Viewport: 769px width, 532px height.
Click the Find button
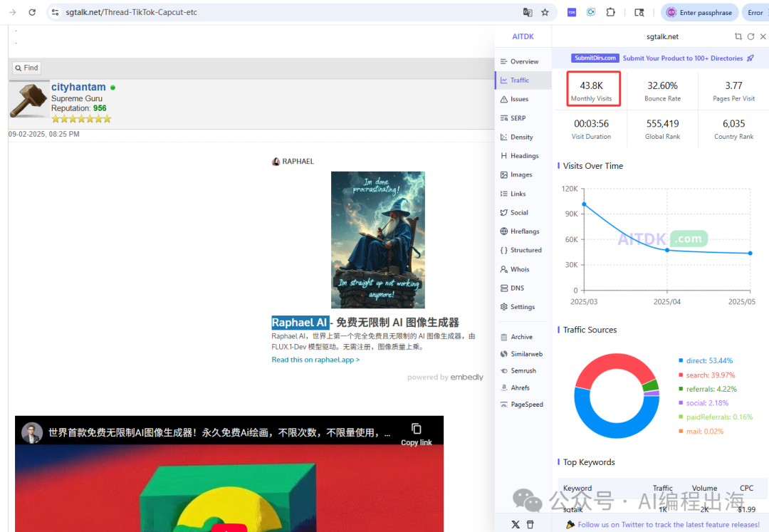tap(26, 68)
